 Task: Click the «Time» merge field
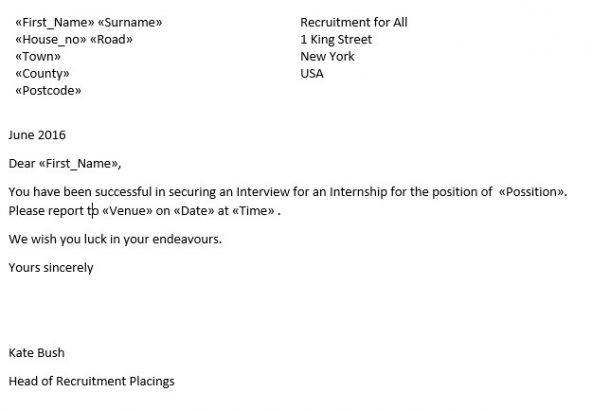253,210
